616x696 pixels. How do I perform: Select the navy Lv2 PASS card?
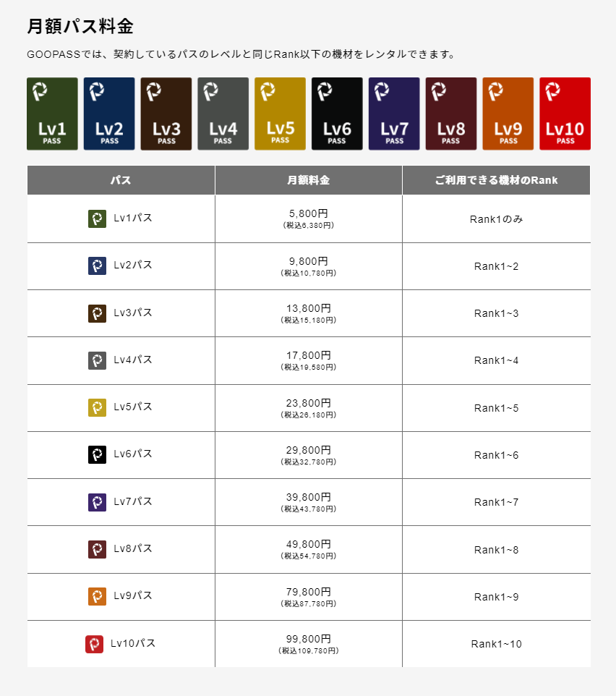109,114
